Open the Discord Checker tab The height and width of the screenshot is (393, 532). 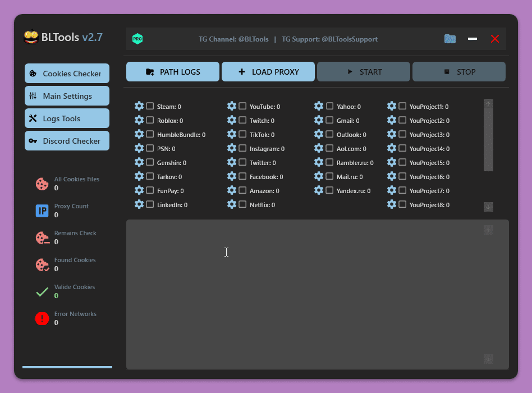67,141
